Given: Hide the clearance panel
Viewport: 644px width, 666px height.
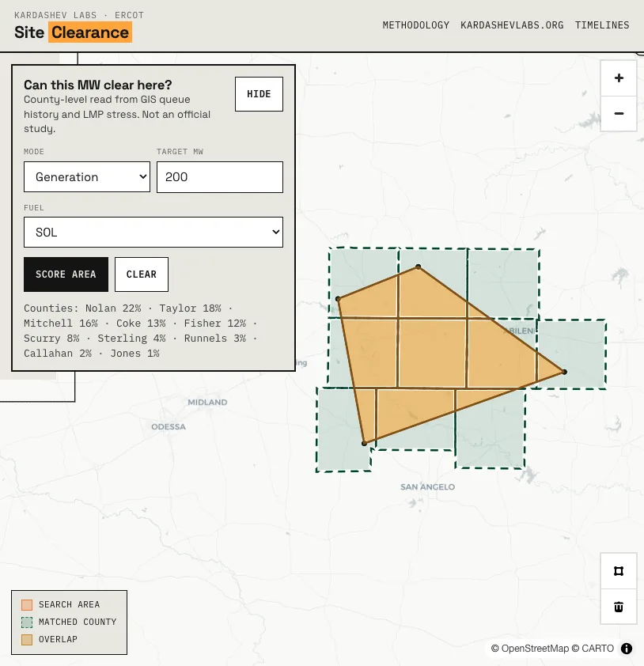Looking at the screenshot, I should click(x=259, y=94).
